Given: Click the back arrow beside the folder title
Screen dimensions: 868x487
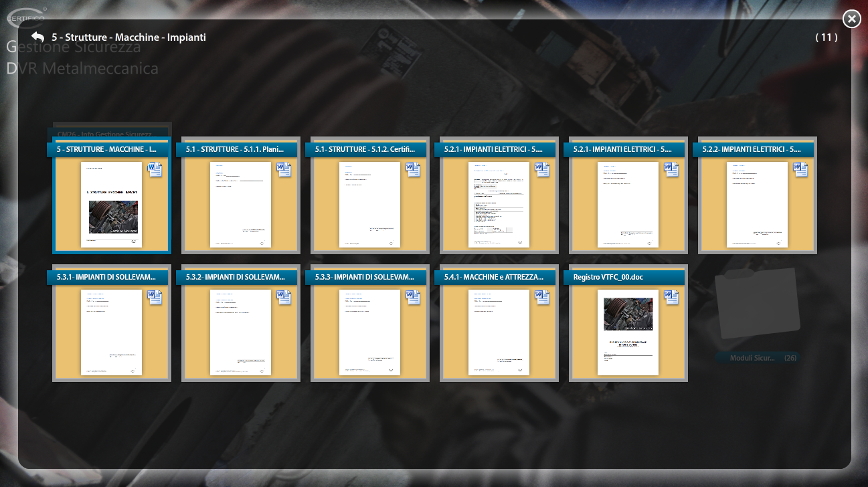Looking at the screenshot, I should tap(37, 37).
